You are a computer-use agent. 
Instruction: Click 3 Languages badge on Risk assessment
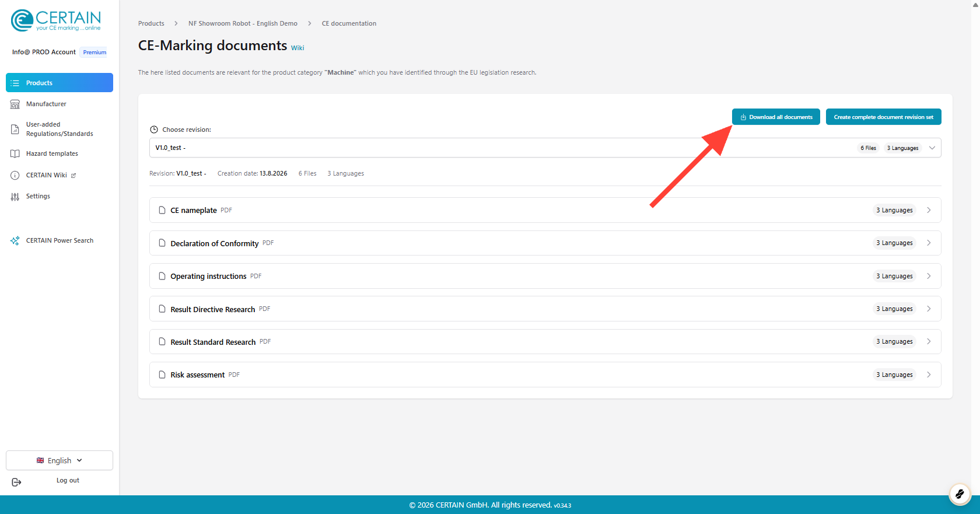[x=894, y=375]
